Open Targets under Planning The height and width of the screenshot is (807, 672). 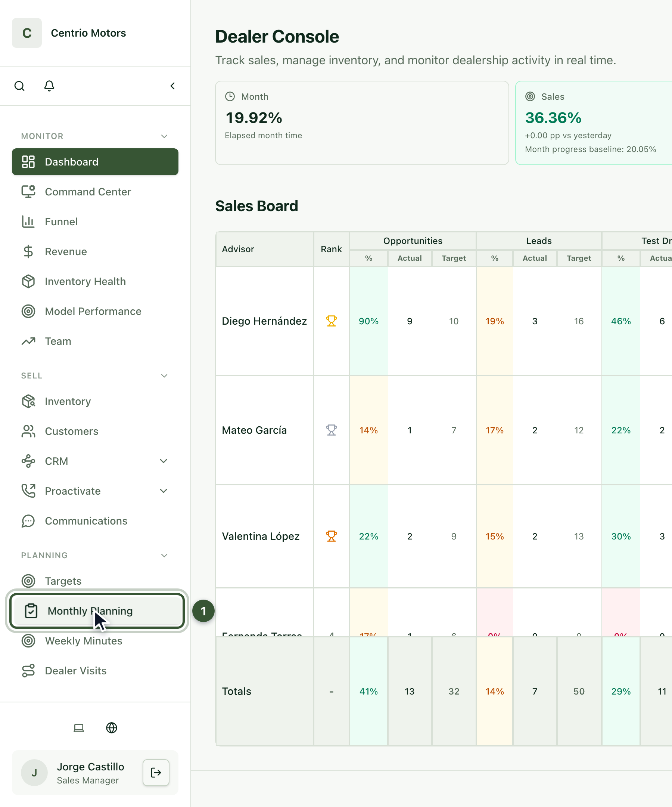[95, 581]
